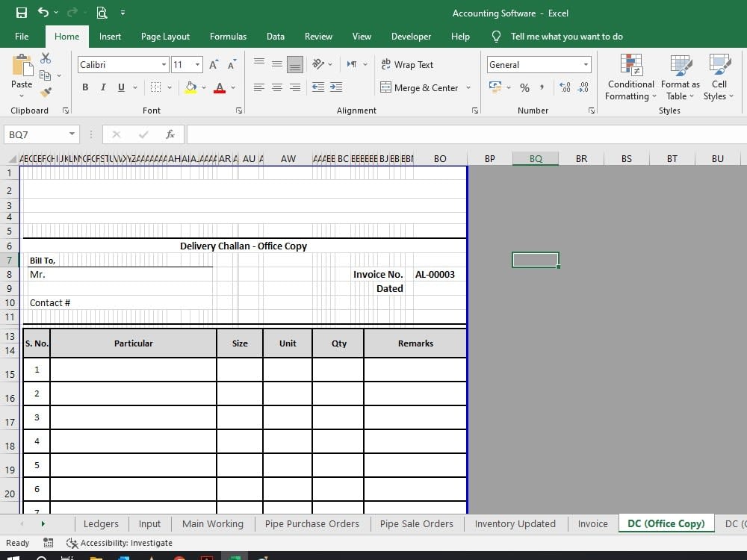747x560 pixels.
Task: Open the Merge & Center dropdown
Action: [470, 87]
